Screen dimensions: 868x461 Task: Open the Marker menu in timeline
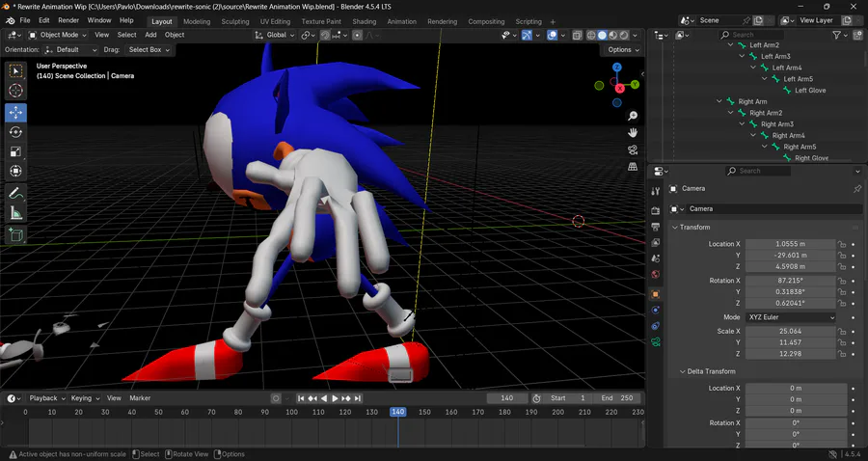(x=140, y=398)
